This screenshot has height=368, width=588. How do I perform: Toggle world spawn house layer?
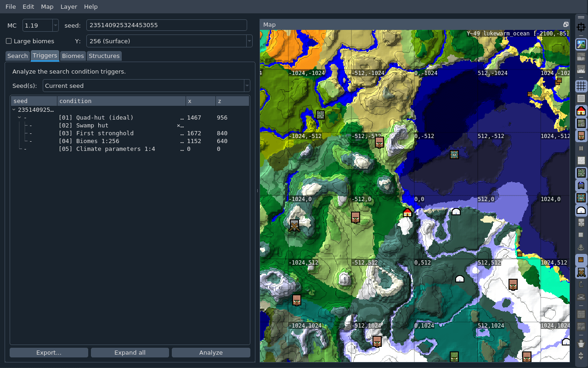click(581, 111)
